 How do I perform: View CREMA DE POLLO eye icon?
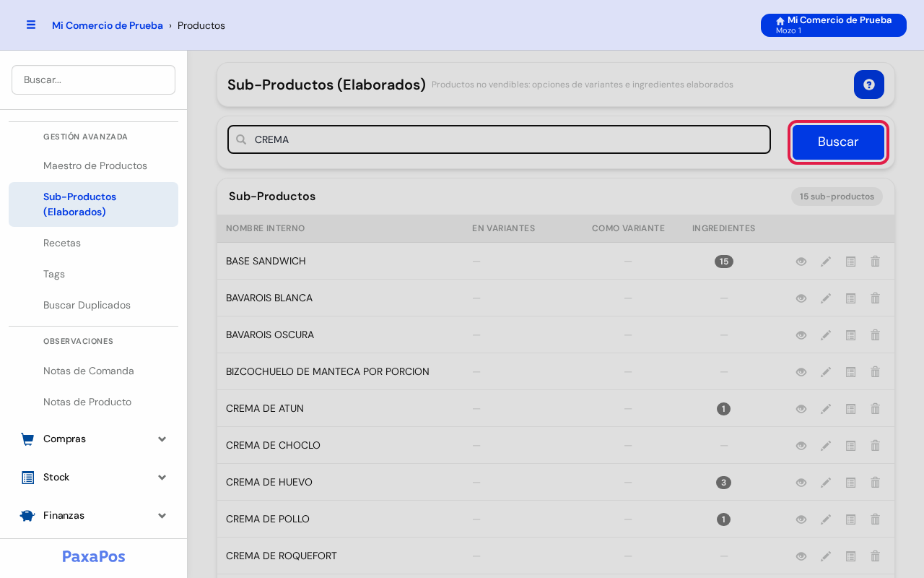click(x=801, y=519)
